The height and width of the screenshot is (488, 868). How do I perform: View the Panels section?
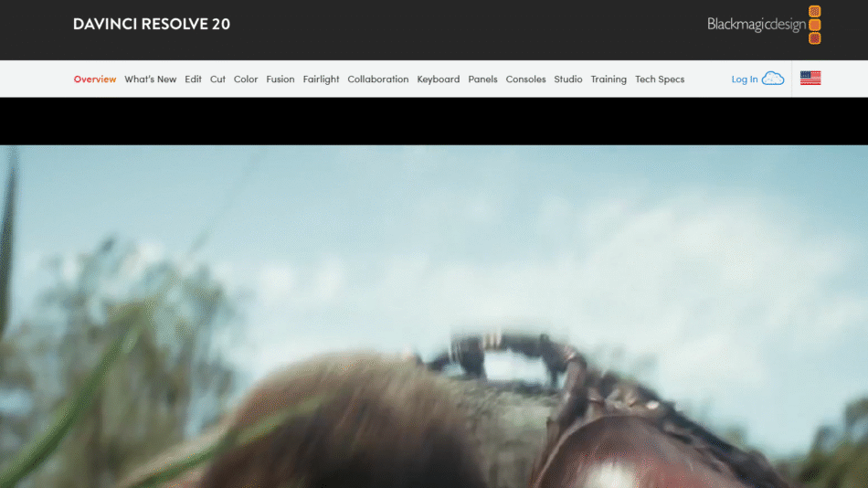(x=482, y=80)
